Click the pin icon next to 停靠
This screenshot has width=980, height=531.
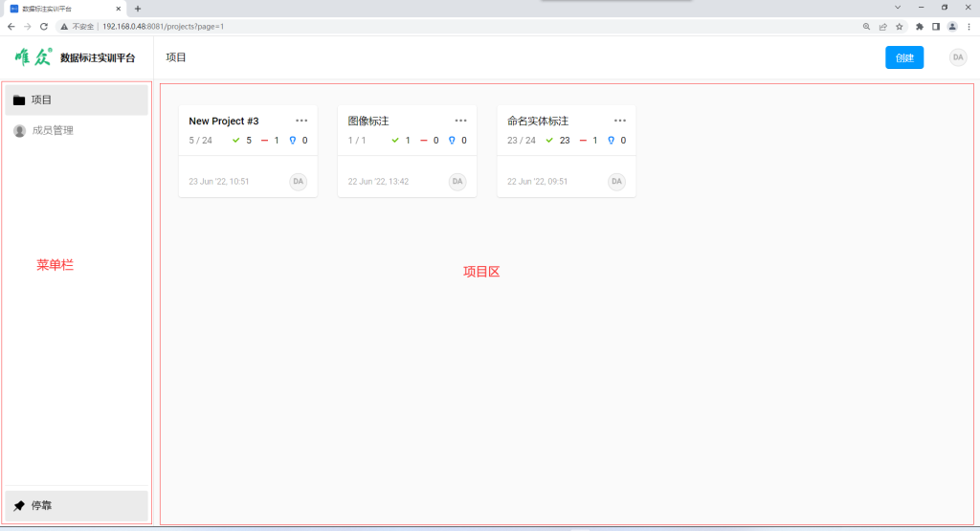(x=19, y=505)
